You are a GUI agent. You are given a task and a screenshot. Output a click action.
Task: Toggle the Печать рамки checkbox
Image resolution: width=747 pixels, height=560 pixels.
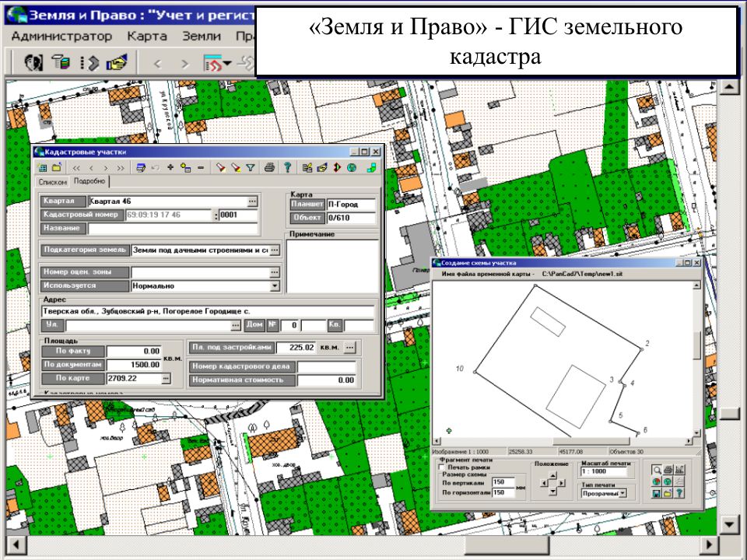point(442,467)
